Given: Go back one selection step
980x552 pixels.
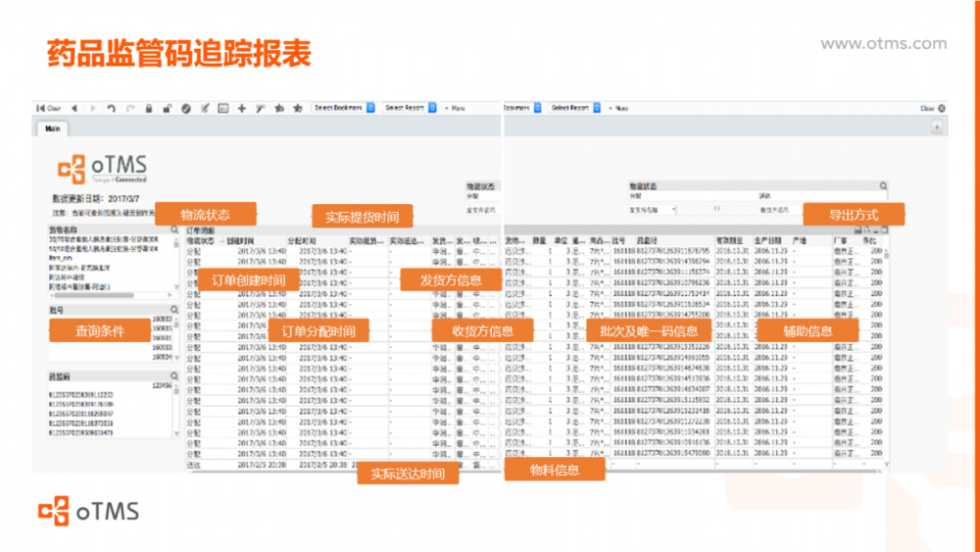Looking at the screenshot, I should [x=73, y=108].
